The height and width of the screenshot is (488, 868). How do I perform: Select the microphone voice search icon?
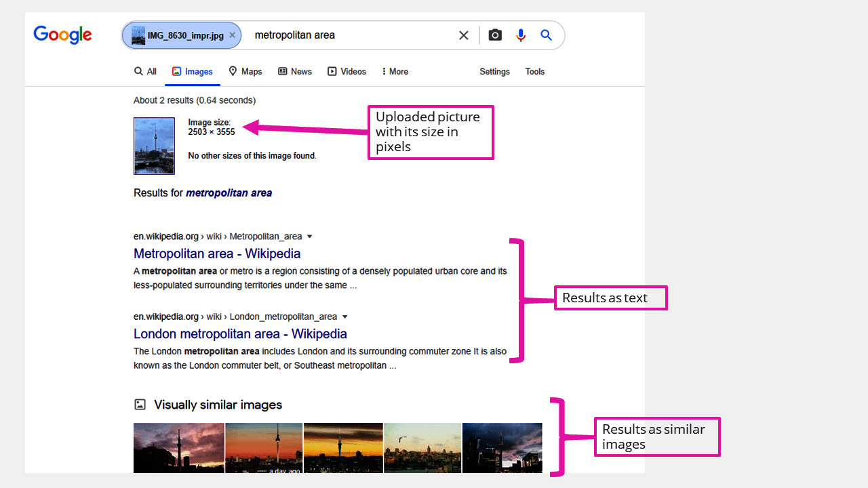(520, 35)
